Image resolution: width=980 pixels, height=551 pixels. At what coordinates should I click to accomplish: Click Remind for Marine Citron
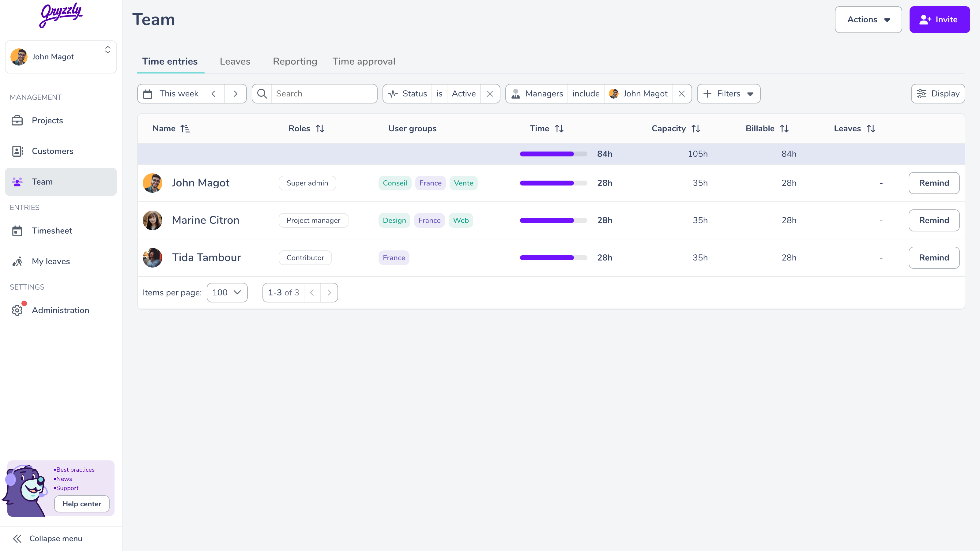click(x=933, y=220)
